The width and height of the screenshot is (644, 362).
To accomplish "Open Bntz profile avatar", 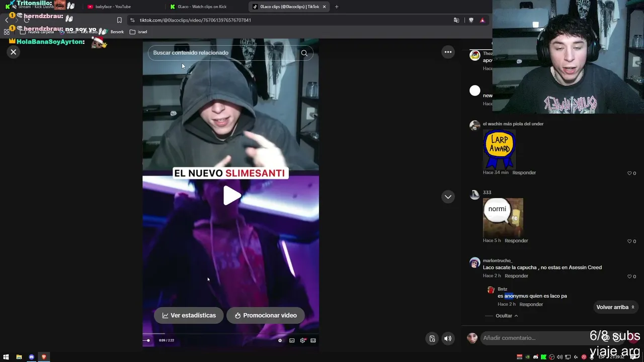I will coord(491,290).
